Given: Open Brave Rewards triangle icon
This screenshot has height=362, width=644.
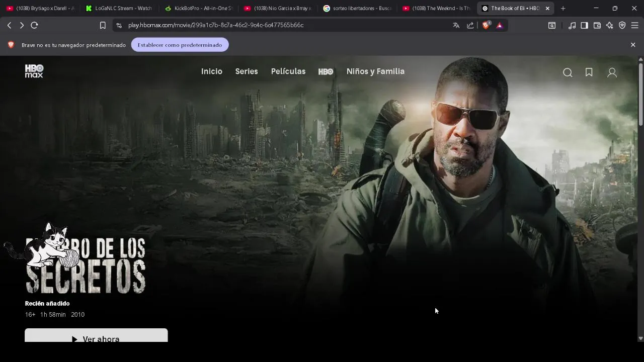Looking at the screenshot, I should (x=500, y=25).
